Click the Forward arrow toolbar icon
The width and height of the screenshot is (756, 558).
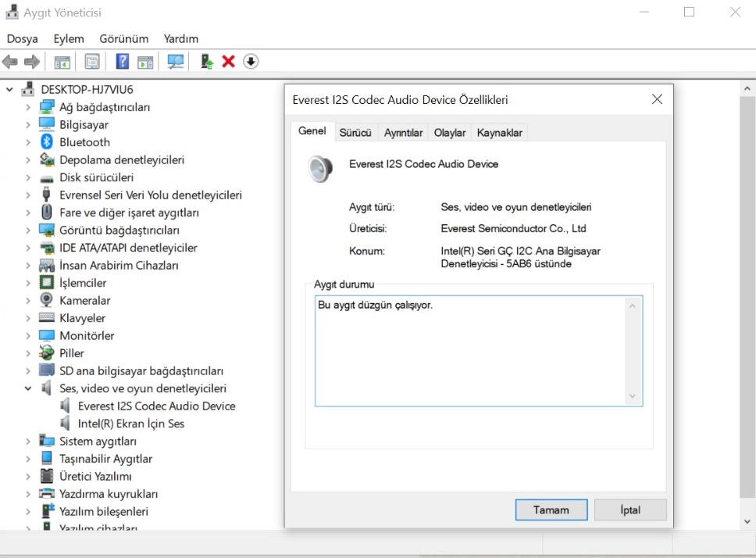click(32, 61)
